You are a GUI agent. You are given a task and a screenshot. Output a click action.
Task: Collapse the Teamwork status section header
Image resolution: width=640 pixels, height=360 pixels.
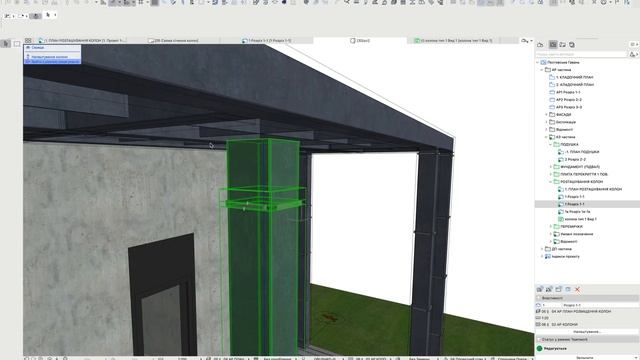[587, 340]
